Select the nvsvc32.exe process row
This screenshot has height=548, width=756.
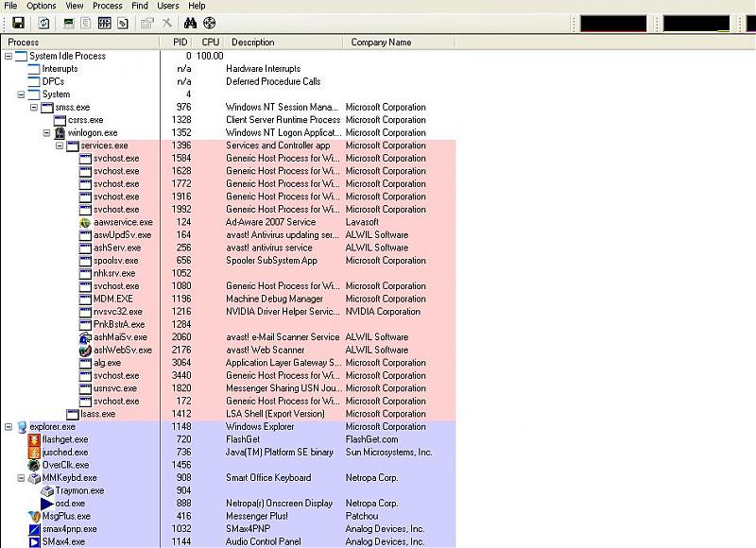[x=229, y=312]
